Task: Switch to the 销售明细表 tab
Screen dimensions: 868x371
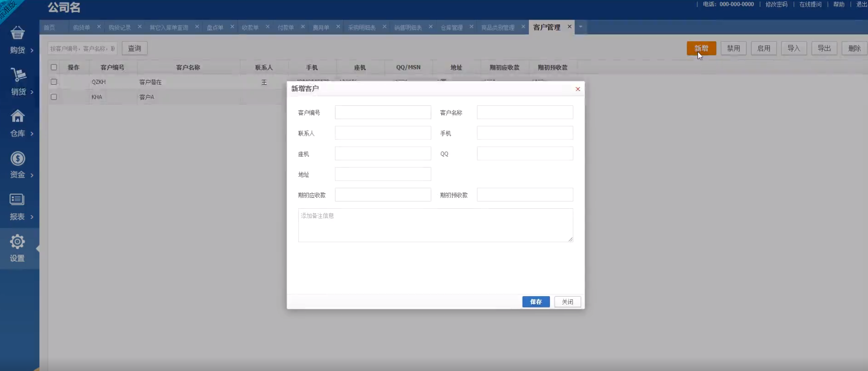Action: [408, 28]
